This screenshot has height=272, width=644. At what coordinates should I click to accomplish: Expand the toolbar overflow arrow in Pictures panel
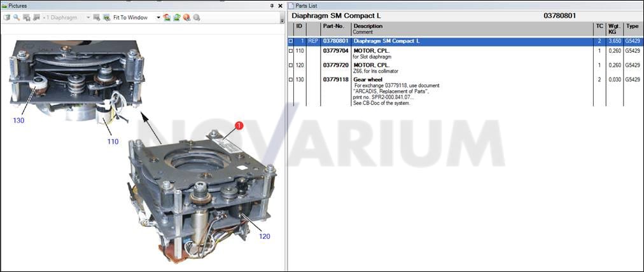tap(282, 20)
